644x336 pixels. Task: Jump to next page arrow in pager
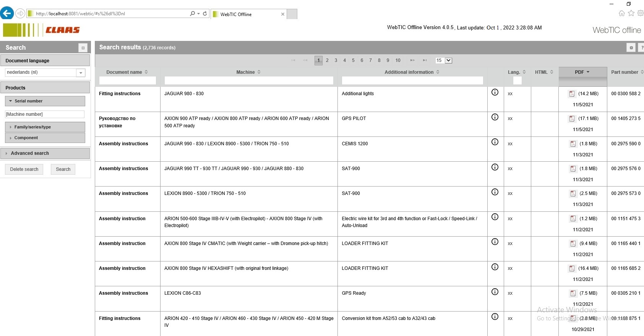coord(412,60)
